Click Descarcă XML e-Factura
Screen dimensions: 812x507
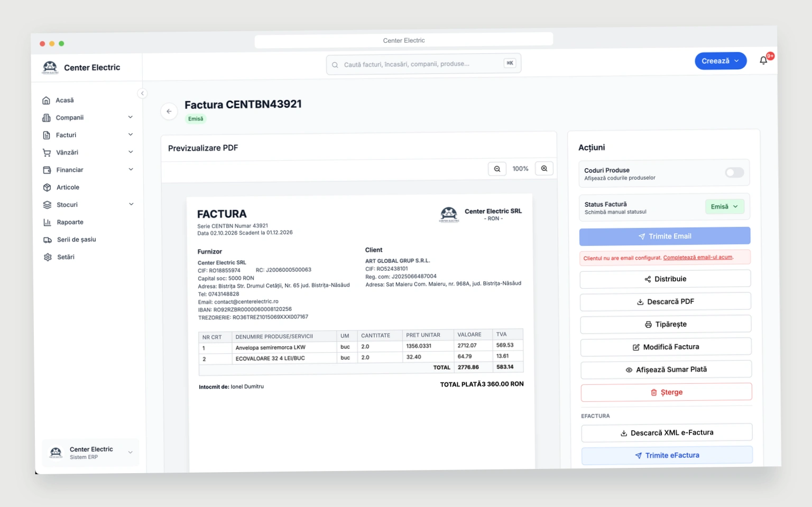click(667, 432)
